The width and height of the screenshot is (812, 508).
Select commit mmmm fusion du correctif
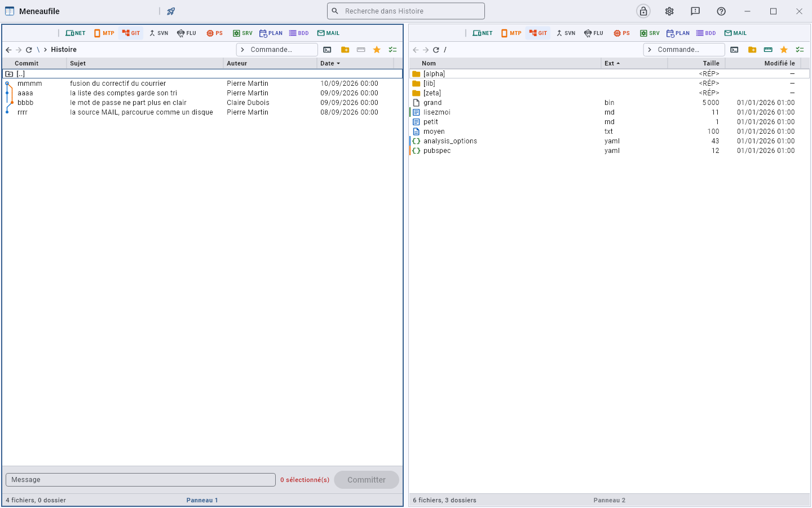pyautogui.click(x=202, y=84)
